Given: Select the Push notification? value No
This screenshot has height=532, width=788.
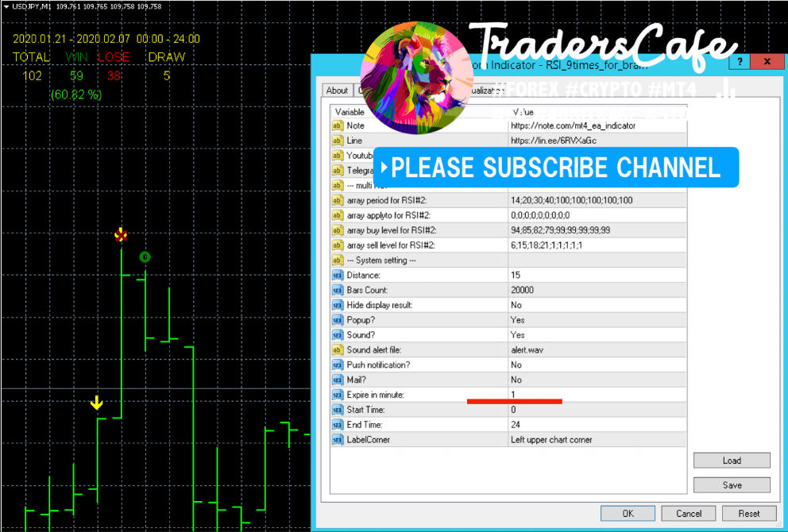Looking at the screenshot, I should tap(516, 365).
